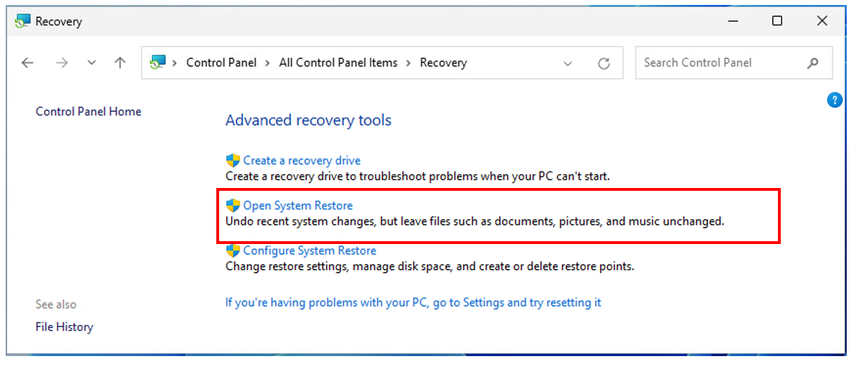Viewport: 868px width, 371px height.
Task: Click the Up to parent folder arrow
Action: 120,63
